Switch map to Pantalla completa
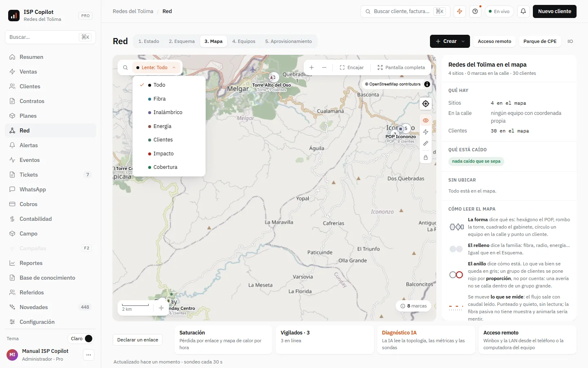Screen dimensions: 588x368 pos(401,67)
